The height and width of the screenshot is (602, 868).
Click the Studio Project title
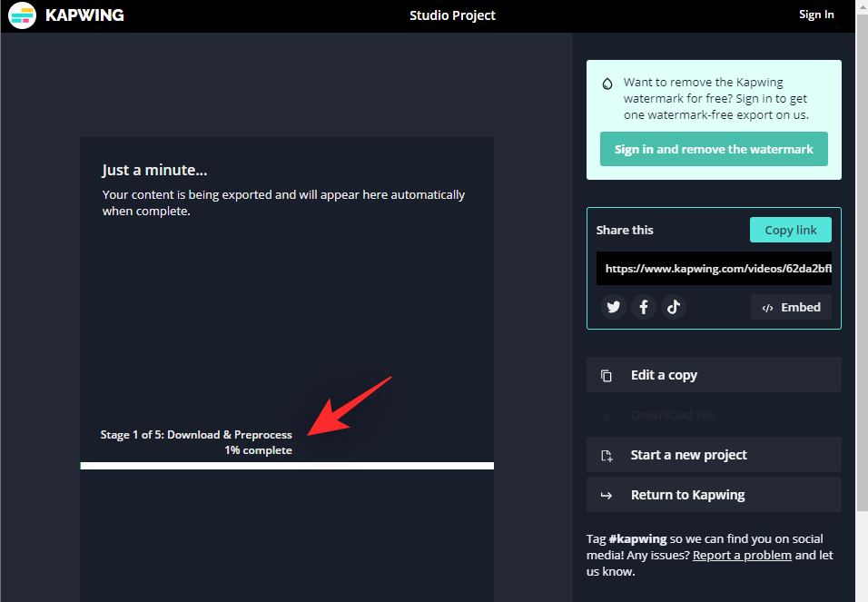coord(452,15)
